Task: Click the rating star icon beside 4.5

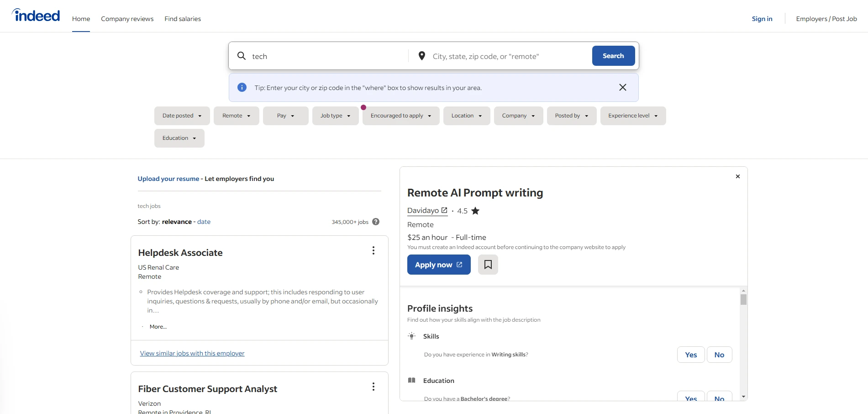Action: tap(475, 211)
